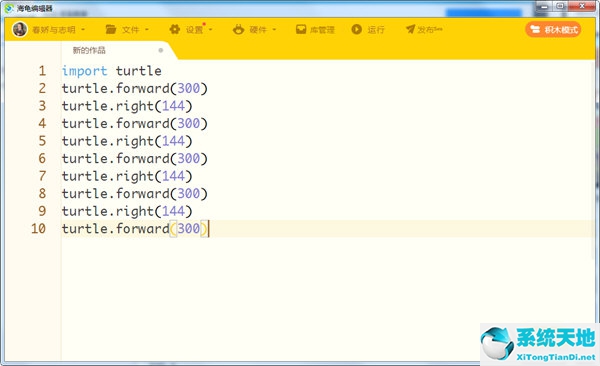Image resolution: width=600 pixels, height=366 pixels.
Task: Open the 文件 folder icon menu
Action: point(111,29)
